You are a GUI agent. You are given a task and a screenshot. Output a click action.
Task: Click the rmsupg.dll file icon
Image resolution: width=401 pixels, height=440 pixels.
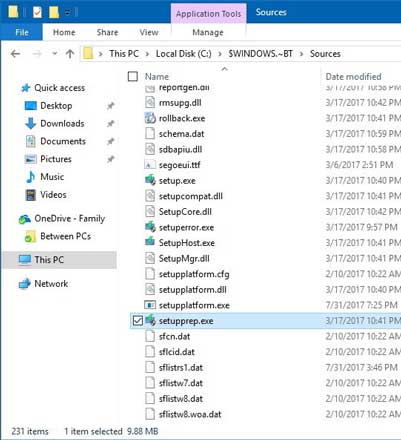point(150,102)
